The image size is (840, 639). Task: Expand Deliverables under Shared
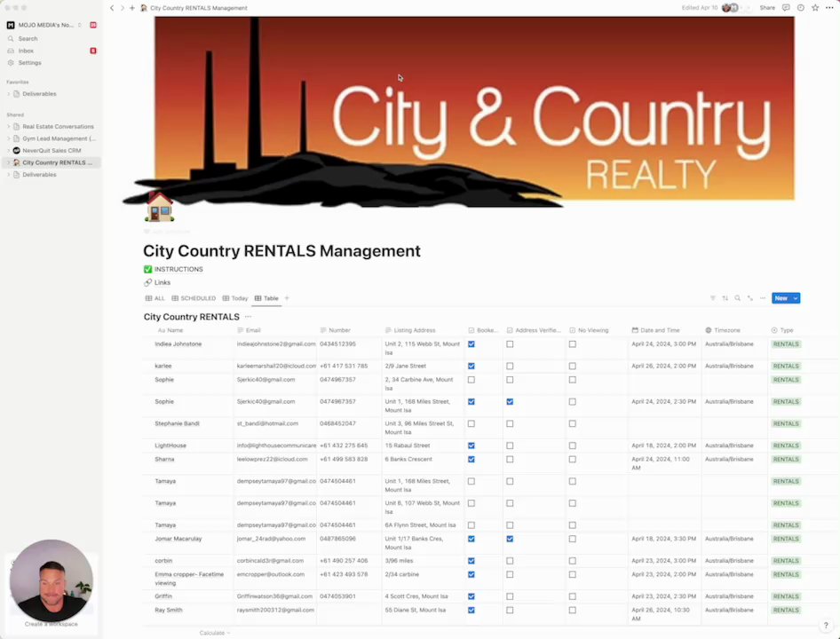pos(9,175)
